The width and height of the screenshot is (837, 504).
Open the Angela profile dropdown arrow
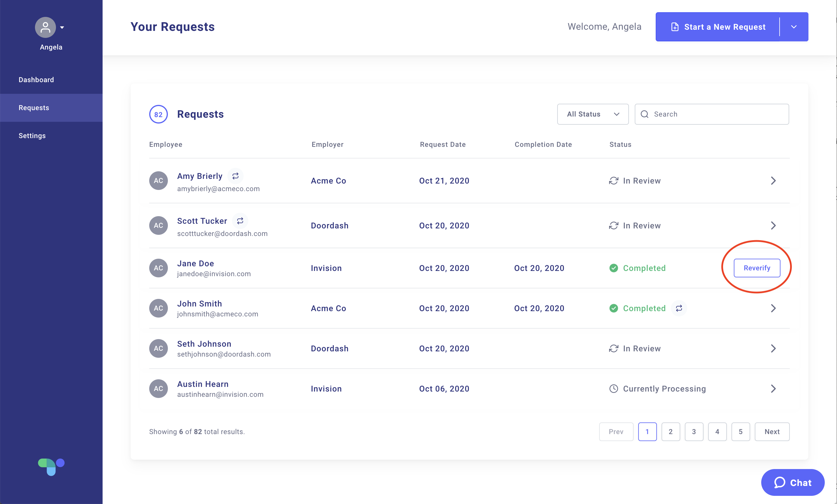coord(62,27)
